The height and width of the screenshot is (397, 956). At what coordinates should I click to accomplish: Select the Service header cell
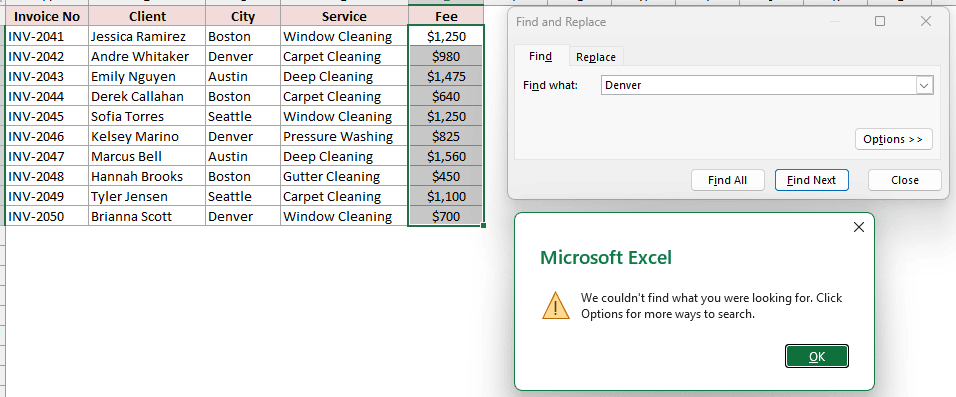(x=344, y=16)
